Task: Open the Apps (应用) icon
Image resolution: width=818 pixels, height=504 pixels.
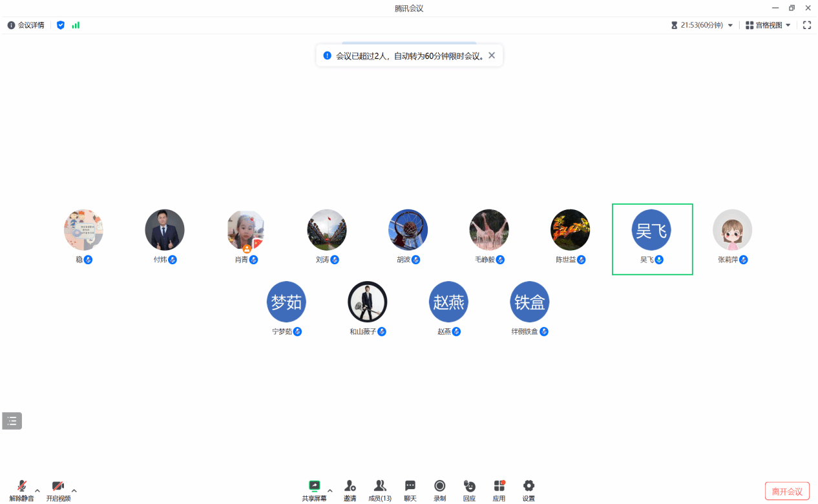Action: pyautogui.click(x=499, y=487)
